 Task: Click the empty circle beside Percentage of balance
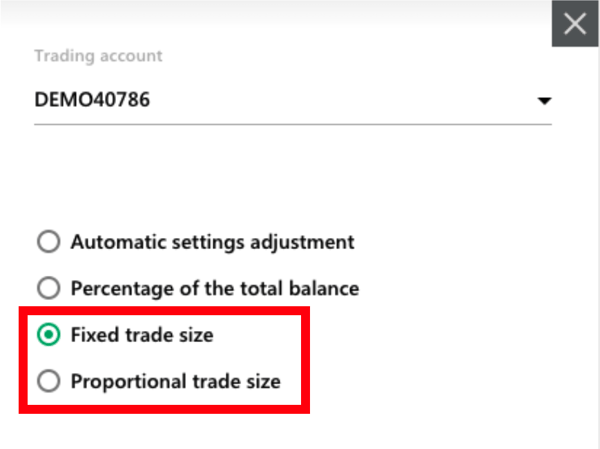click(48, 289)
